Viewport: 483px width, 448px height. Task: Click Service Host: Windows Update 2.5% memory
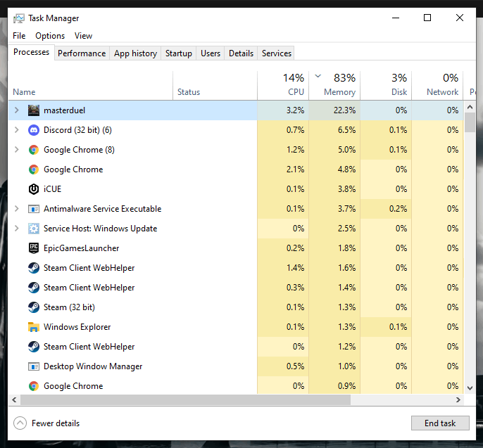click(346, 229)
